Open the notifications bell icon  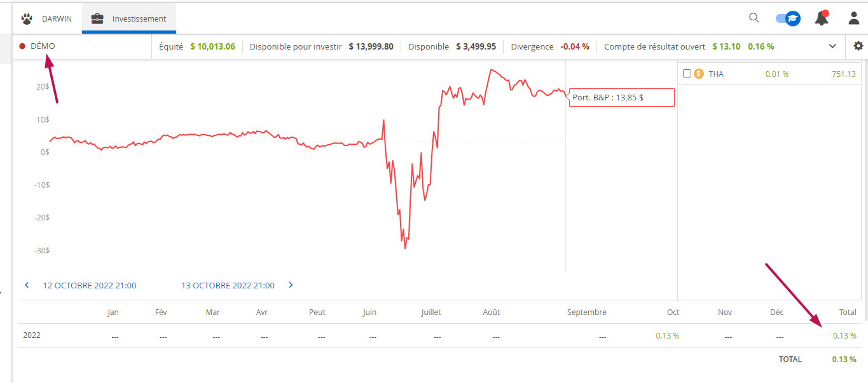coord(822,18)
